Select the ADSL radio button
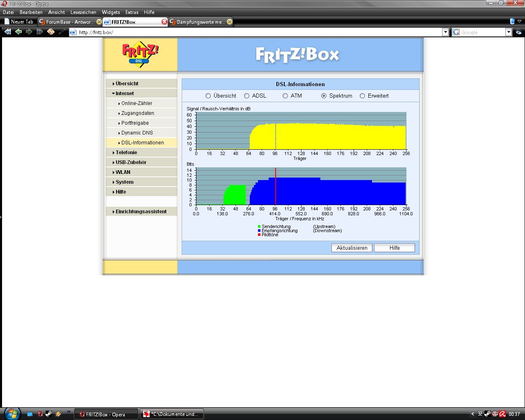Screen dimensions: 525x420 click(247, 96)
